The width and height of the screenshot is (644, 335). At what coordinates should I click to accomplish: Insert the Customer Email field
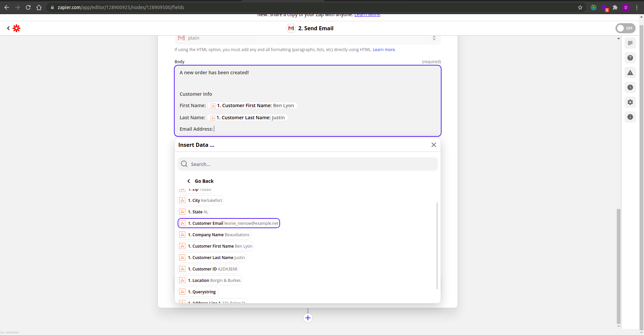(229, 223)
